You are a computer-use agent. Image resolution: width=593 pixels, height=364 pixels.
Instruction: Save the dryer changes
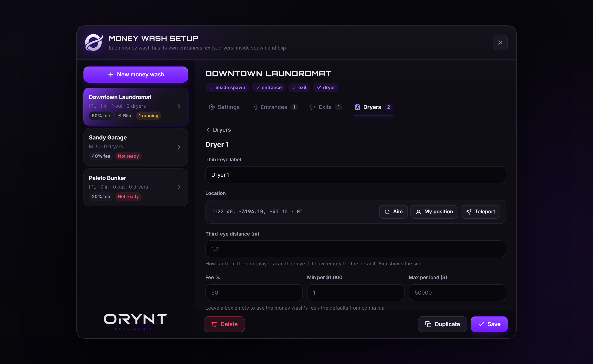click(489, 324)
